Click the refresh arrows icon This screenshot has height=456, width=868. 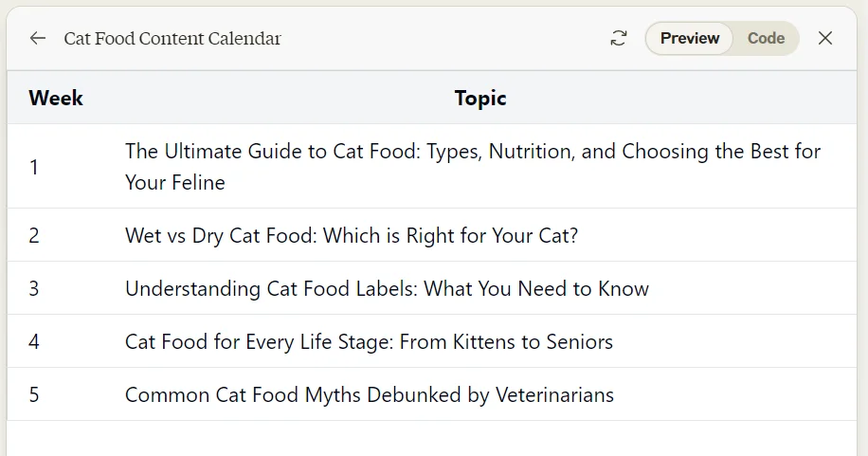(x=619, y=38)
